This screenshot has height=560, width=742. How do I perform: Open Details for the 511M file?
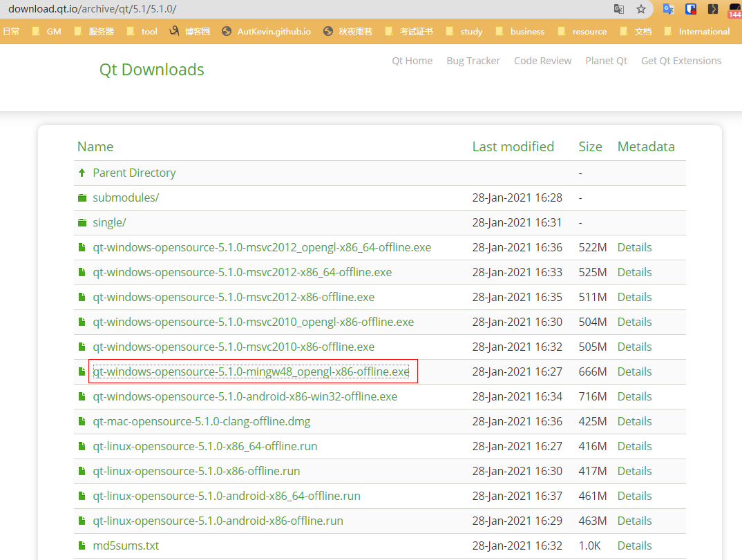(635, 297)
